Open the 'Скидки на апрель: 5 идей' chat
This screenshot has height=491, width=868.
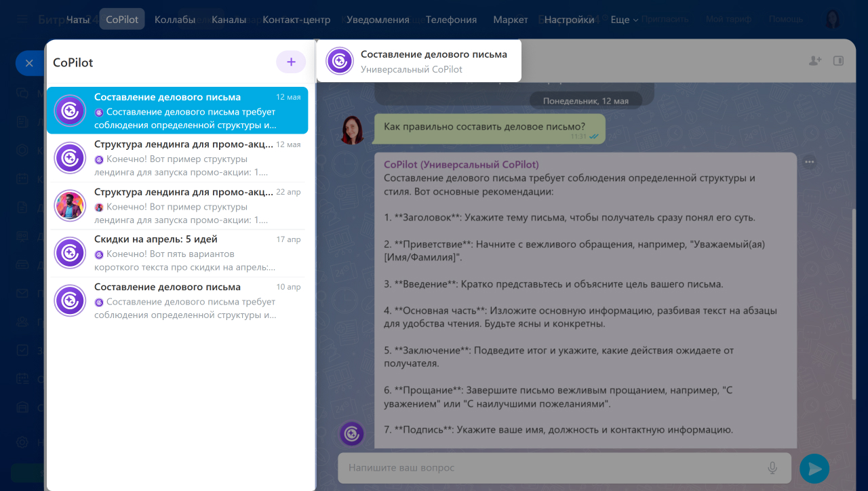point(178,253)
